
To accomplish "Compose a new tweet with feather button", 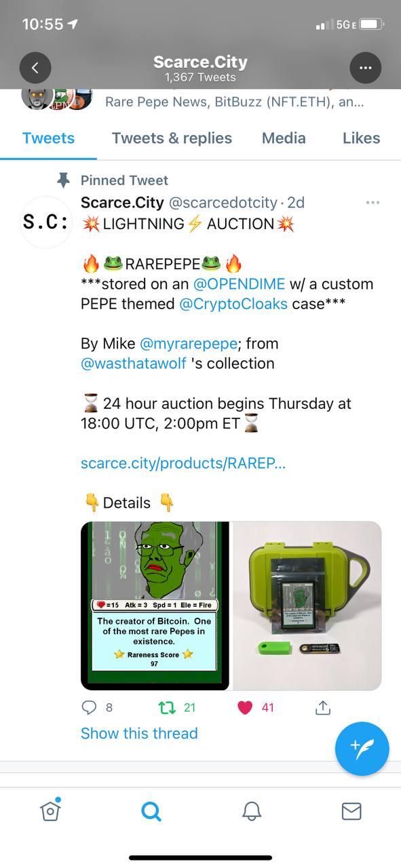I will (x=362, y=749).
